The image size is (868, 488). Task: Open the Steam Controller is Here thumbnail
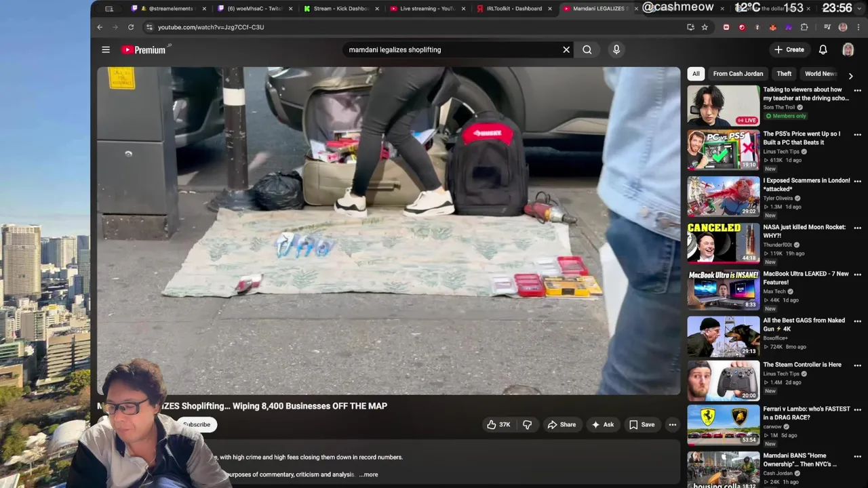[724, 381]
